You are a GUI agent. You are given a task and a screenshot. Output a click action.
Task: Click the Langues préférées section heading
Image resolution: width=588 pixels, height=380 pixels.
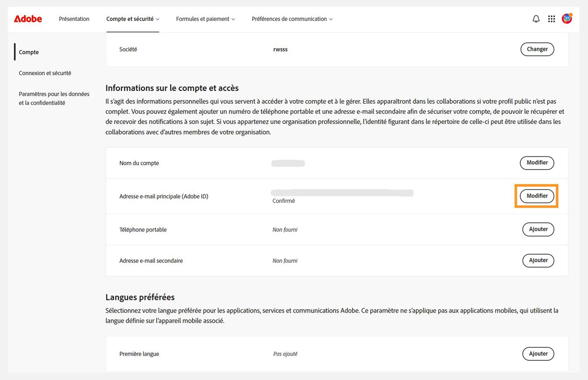[x=140, y=297]
